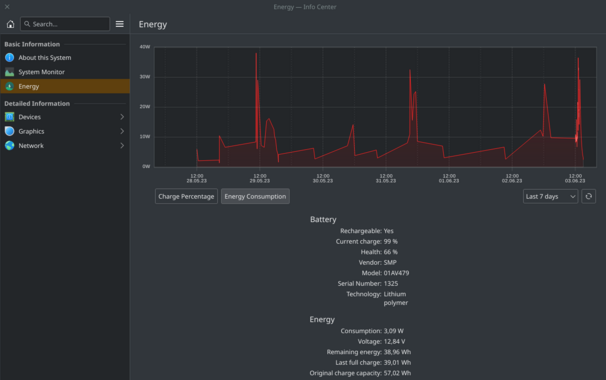Select the Energy entry in the sidebar
606x380 pixels.
(x=65, y=86)
